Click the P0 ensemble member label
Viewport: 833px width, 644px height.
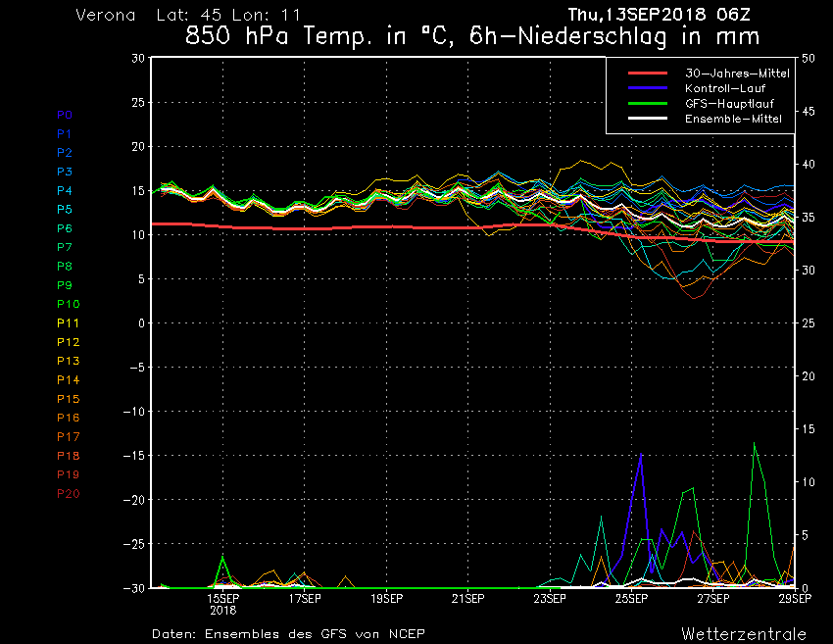(x=65, y=115)
